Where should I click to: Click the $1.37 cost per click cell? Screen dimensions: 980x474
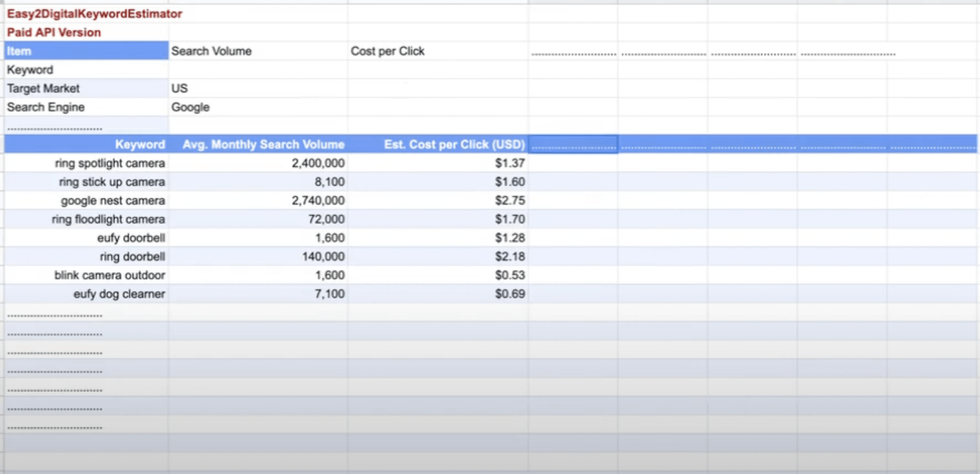point(438,163)
